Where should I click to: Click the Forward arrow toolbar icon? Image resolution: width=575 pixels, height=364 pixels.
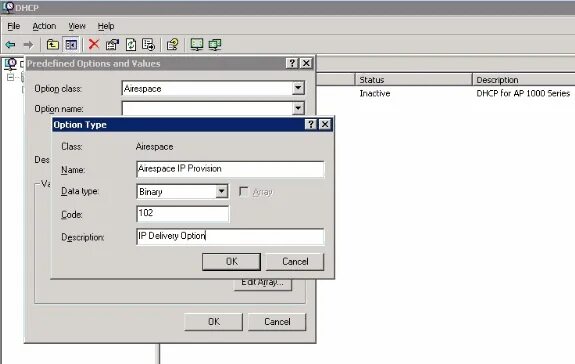tap(28, 45)
